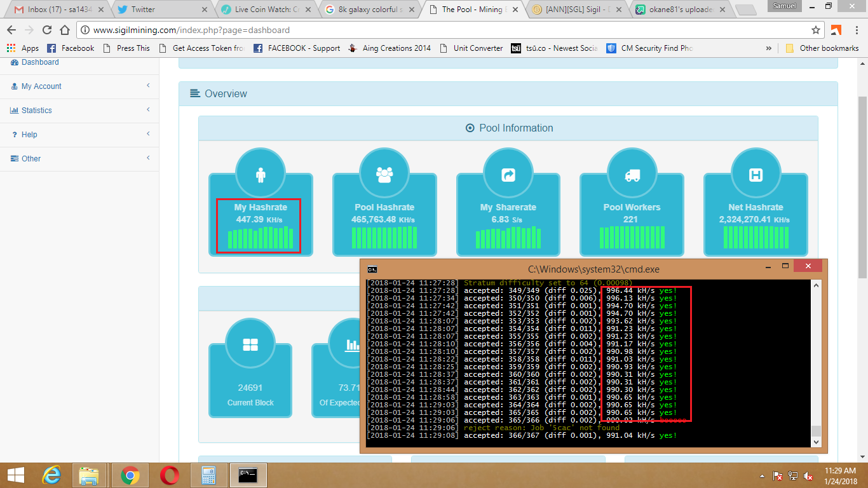The width and height of the screenshot is (868, 488).
Task: Open the Apps bookmarks shortcut
Action: coord(23,48)
